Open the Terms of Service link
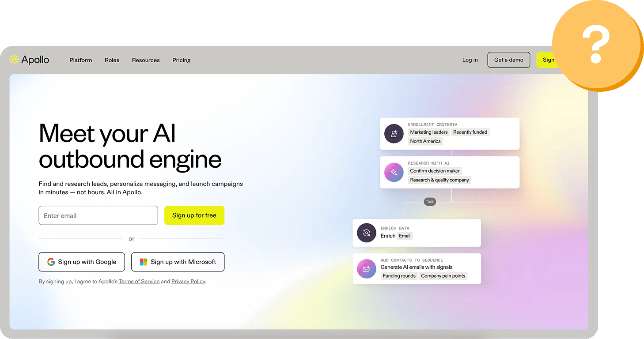 139,282
